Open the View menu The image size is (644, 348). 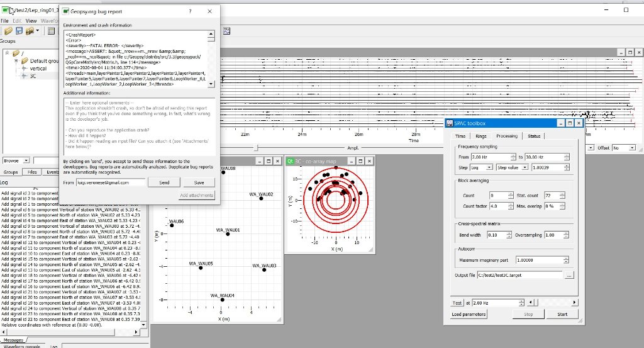31,21
